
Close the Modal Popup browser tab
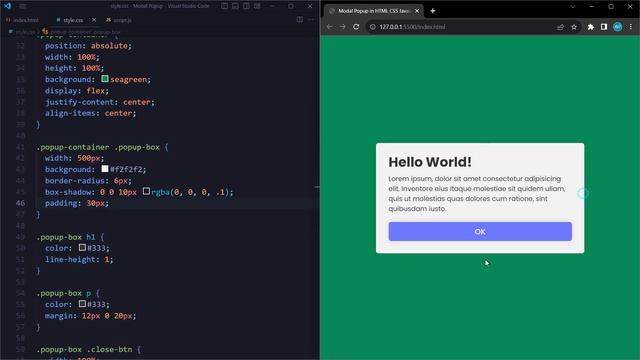417,11
